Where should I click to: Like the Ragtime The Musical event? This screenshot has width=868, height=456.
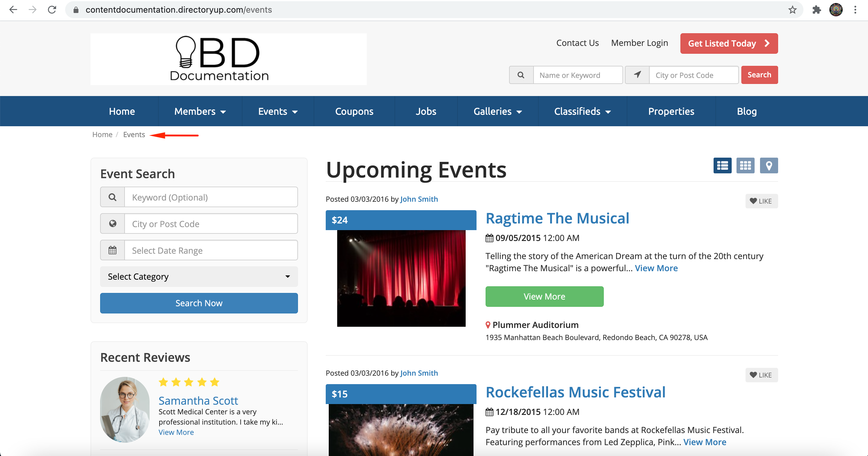[761, 201]
